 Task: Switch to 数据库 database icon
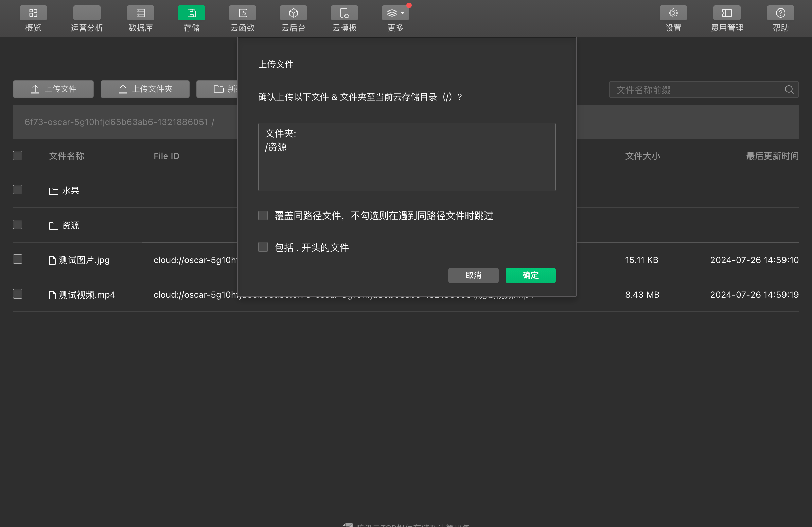[x=140, y=13]
